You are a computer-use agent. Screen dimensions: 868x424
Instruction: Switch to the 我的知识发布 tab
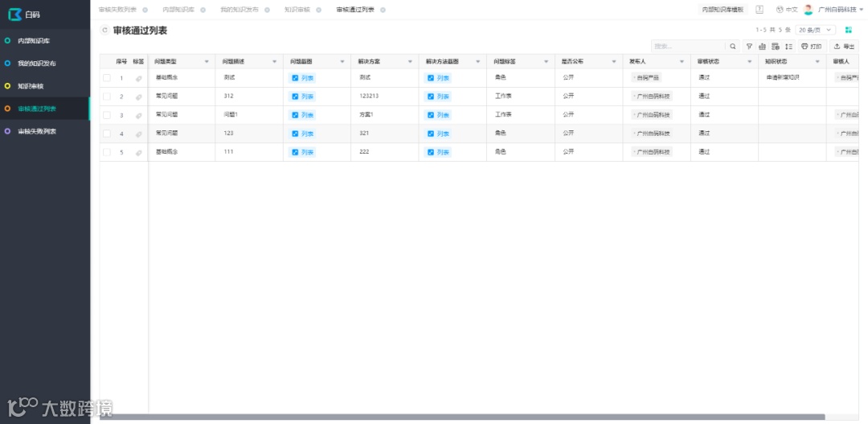point(240,10)
